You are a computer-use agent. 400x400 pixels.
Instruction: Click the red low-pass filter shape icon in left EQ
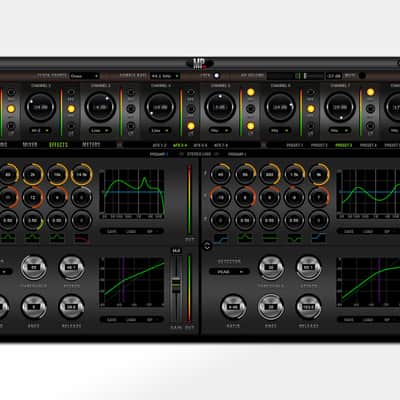82,238
